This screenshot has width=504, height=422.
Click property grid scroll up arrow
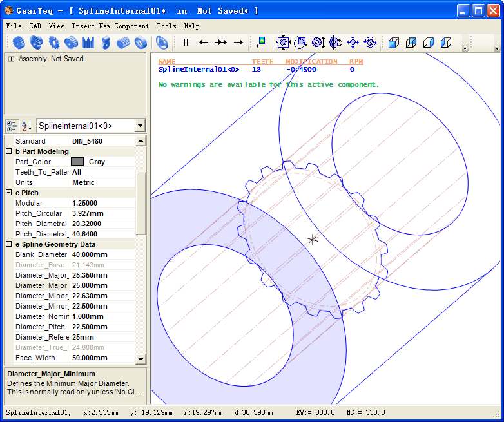(141, 140)
